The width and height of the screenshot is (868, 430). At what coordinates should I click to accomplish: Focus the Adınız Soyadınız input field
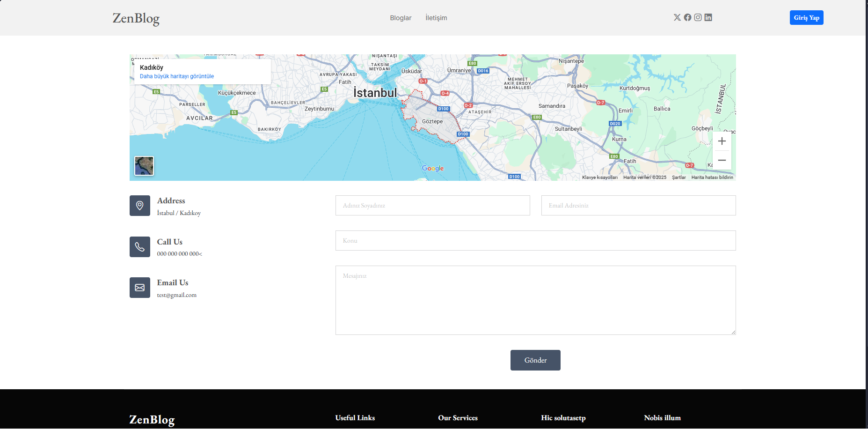pos(432,206)
